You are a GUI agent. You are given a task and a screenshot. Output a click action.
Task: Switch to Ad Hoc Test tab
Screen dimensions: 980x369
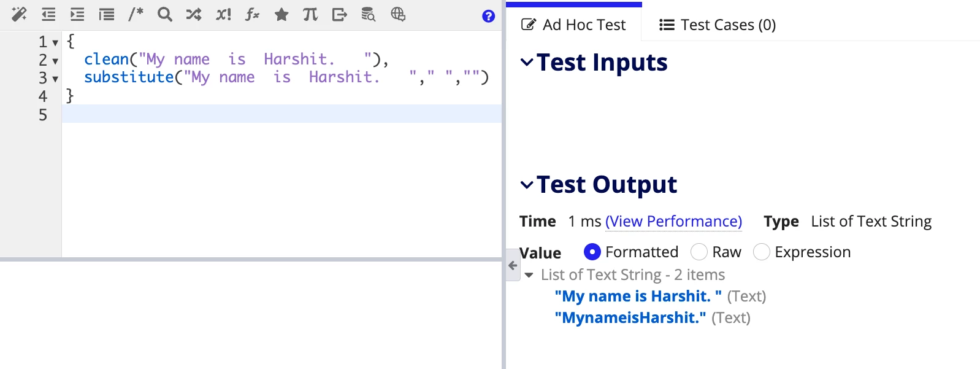573,25
